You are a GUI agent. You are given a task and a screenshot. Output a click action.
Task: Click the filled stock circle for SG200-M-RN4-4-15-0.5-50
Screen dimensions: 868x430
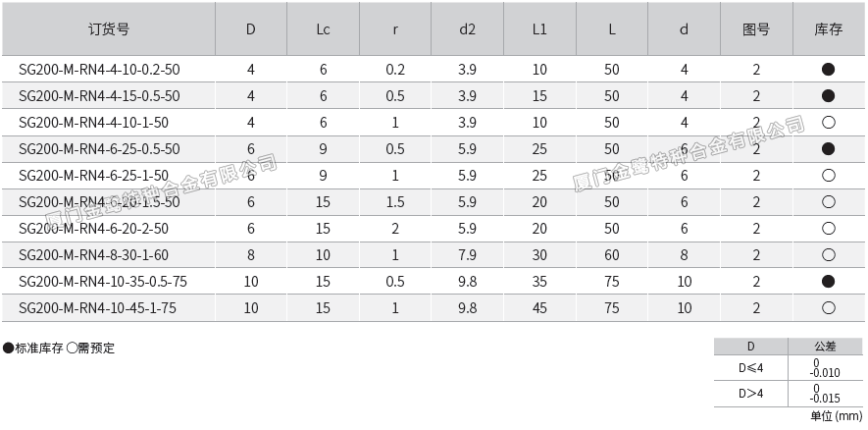tap(829, 96)
